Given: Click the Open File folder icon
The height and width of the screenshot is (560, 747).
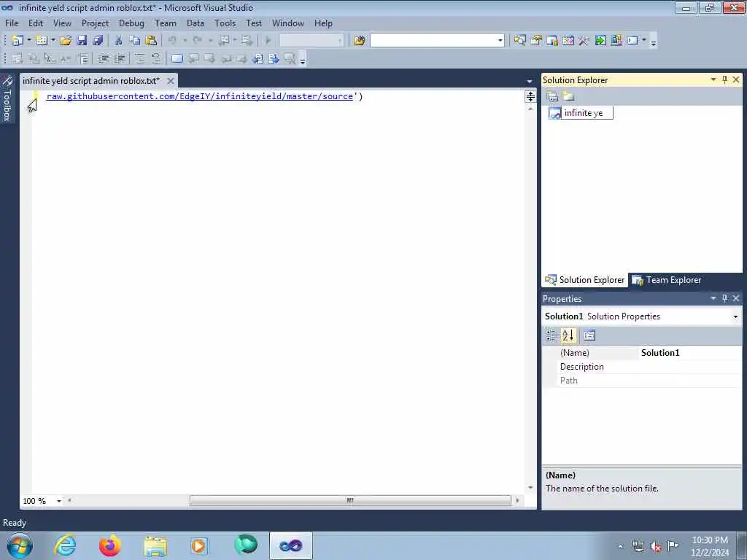Looking at the screenshot, I should tap(65, 41).
